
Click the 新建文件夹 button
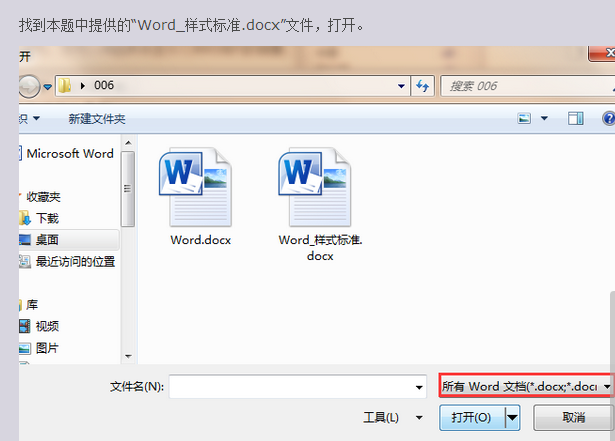97,118
